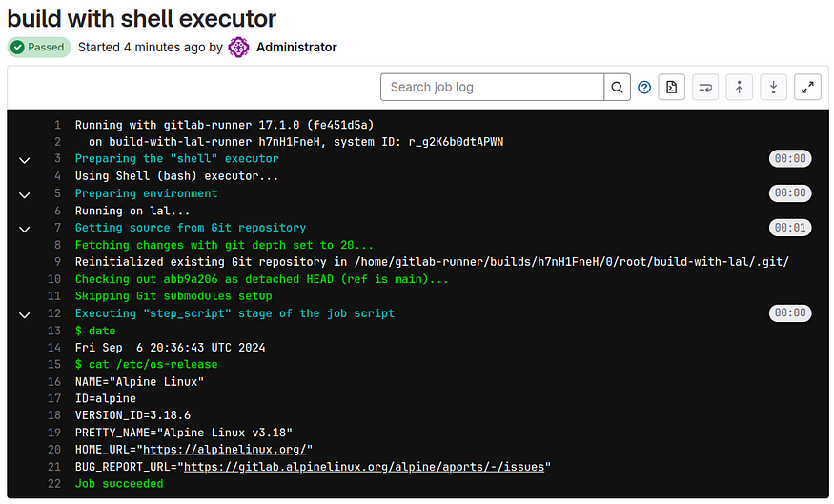Open the alpinelinux.org home URL link
Viewport: 834px width, 504px height.
(x=224, y=450)
